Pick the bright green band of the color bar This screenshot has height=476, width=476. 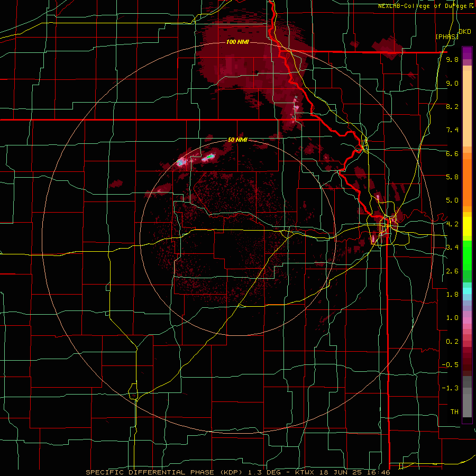467,255
